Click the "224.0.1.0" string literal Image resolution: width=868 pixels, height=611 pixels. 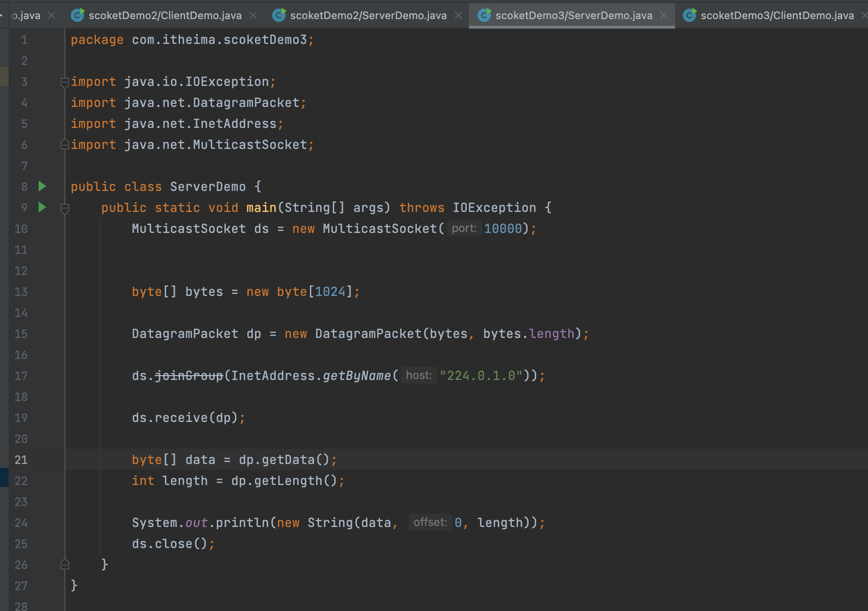point(481,376)
